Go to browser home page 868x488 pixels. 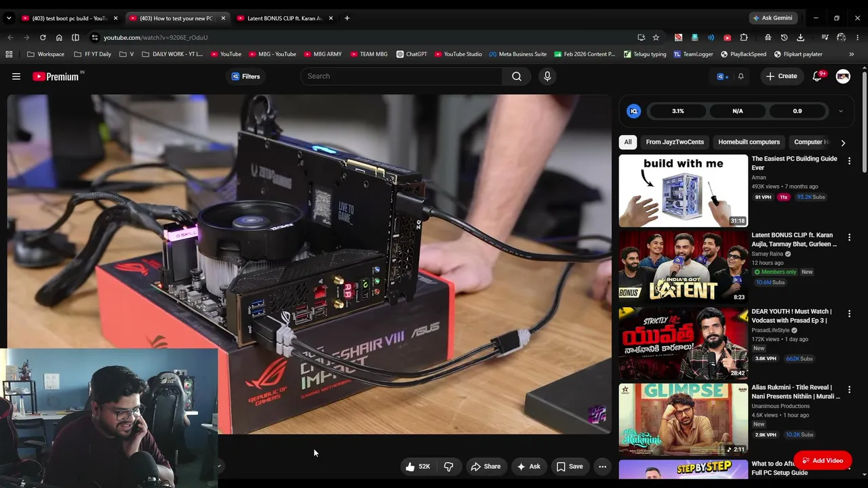click(x=59, y=37)
